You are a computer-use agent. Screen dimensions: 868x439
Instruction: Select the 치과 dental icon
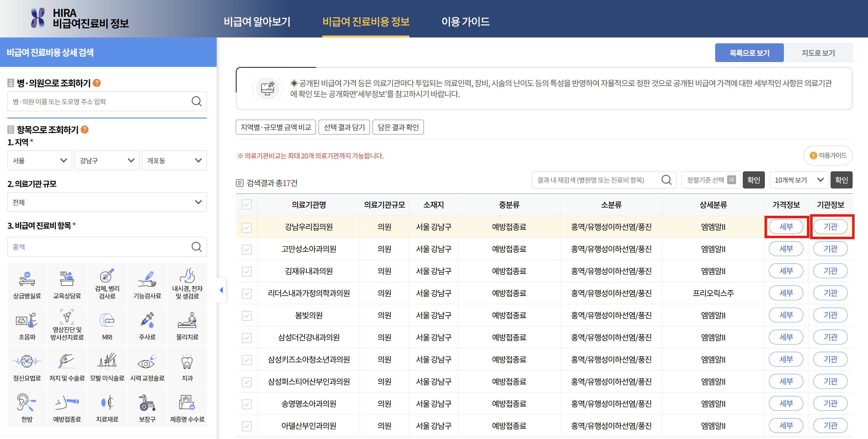click(x=187, y=366)
